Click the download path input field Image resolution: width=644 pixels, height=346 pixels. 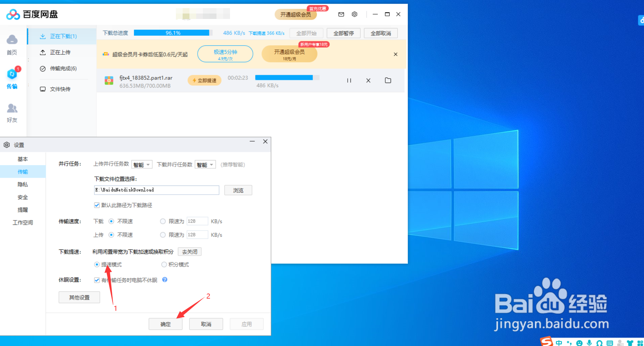click(157, 190)
